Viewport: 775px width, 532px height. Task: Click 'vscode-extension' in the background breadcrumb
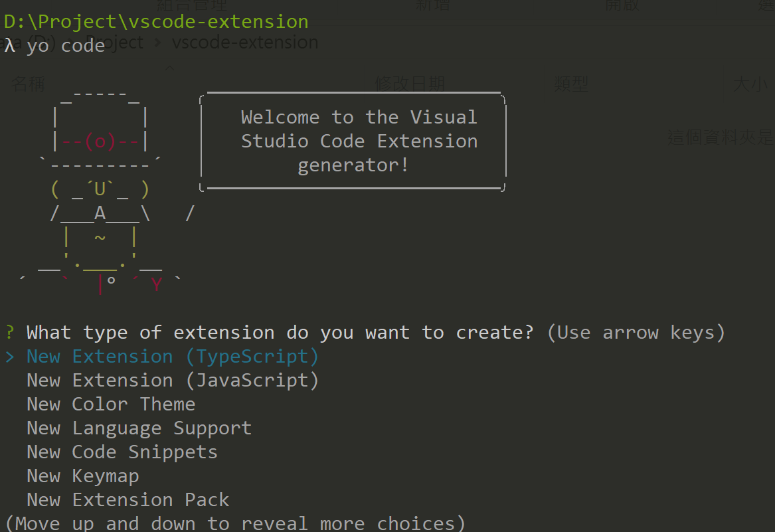tap(245, 43)
